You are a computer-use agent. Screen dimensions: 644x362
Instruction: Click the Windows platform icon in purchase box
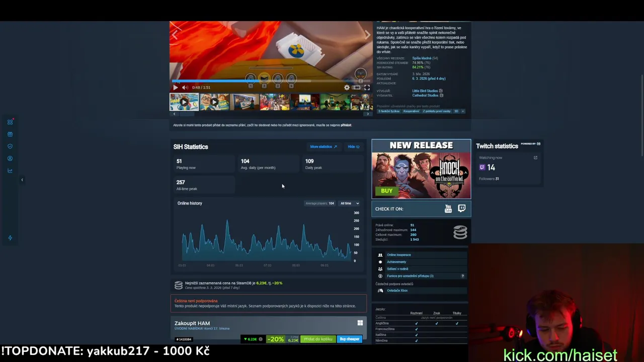[x=360, y=323]
